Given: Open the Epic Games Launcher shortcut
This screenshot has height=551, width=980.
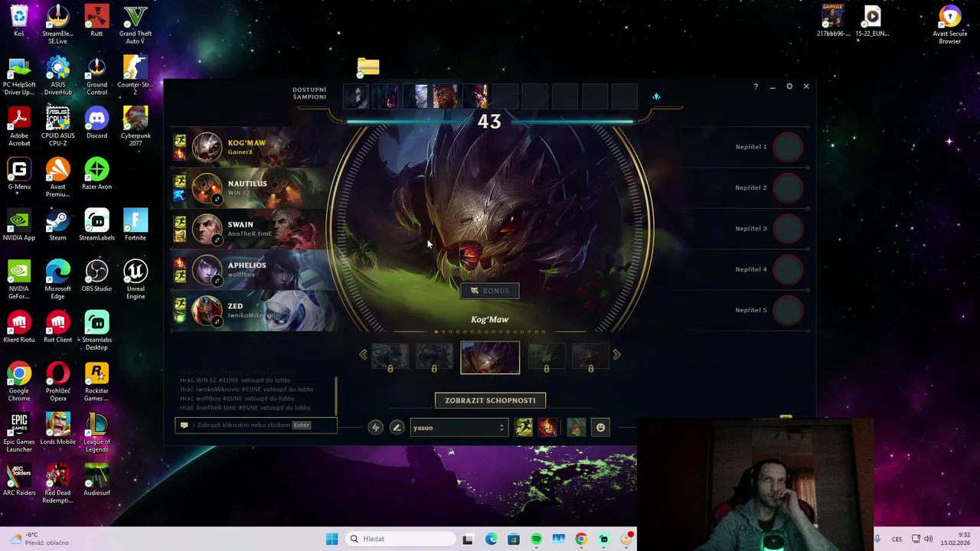Looking at the screenshot, I should 19,433.
